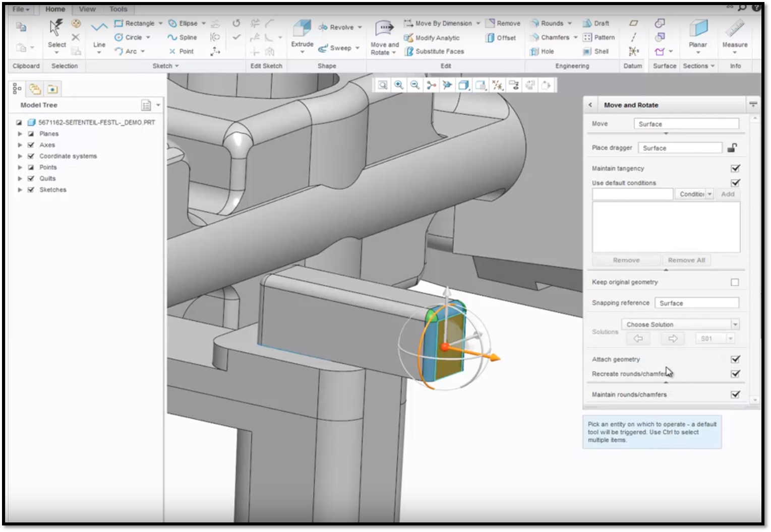The image size is (771, 532).
Task: Select the Offset tool
Action: 501,38
